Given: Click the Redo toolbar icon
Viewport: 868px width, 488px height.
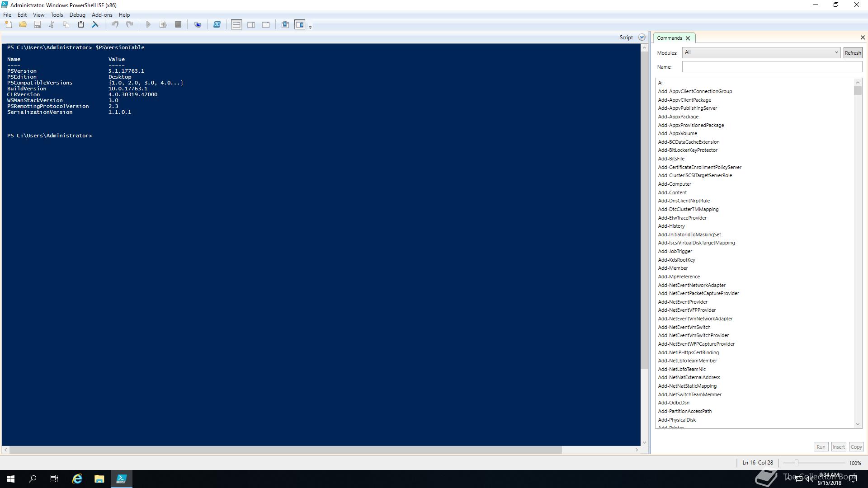Looking at the screenshot, I should (129, 25).
